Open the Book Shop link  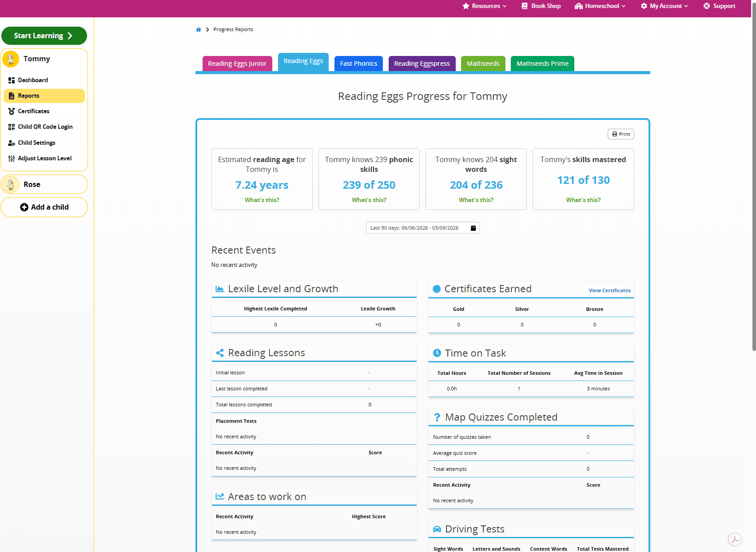tap(541, 6)
